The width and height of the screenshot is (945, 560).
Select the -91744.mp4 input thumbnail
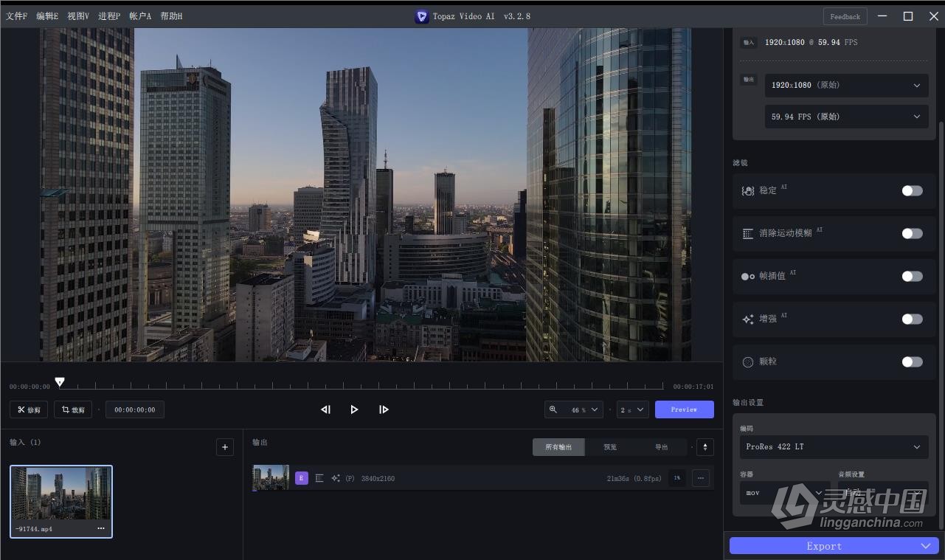[x=61, y=502]
